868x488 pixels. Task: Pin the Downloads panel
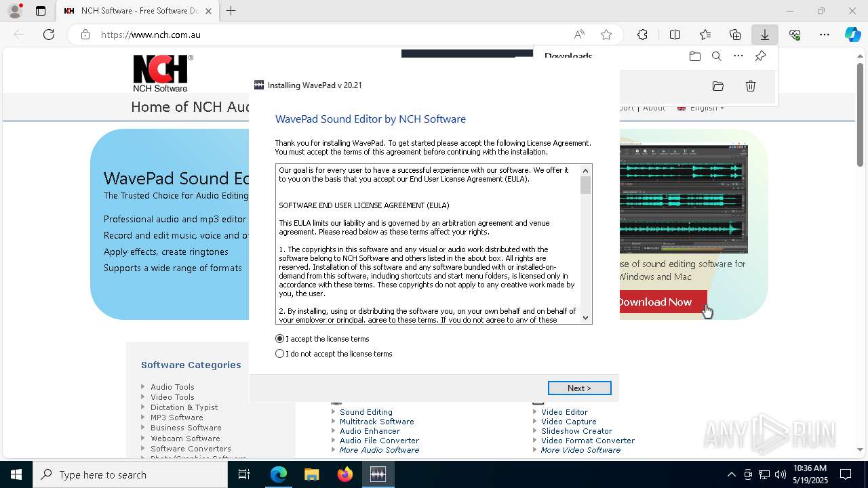coord(760,56)
